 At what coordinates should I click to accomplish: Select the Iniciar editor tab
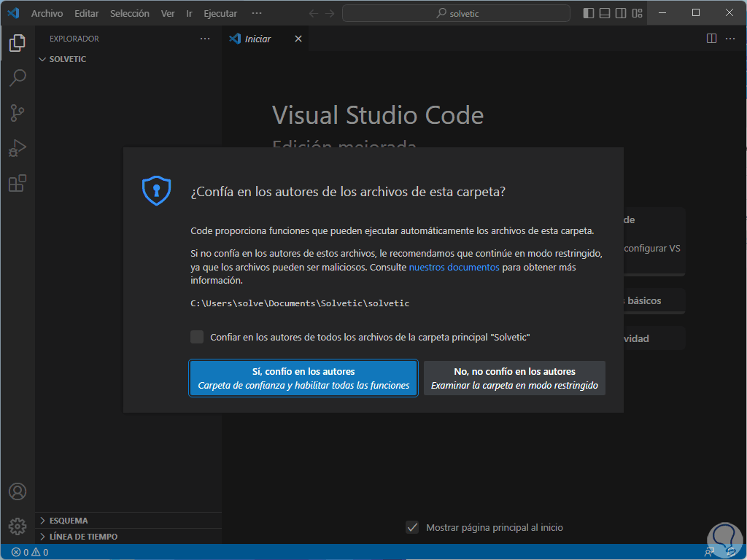pos(266,39)
